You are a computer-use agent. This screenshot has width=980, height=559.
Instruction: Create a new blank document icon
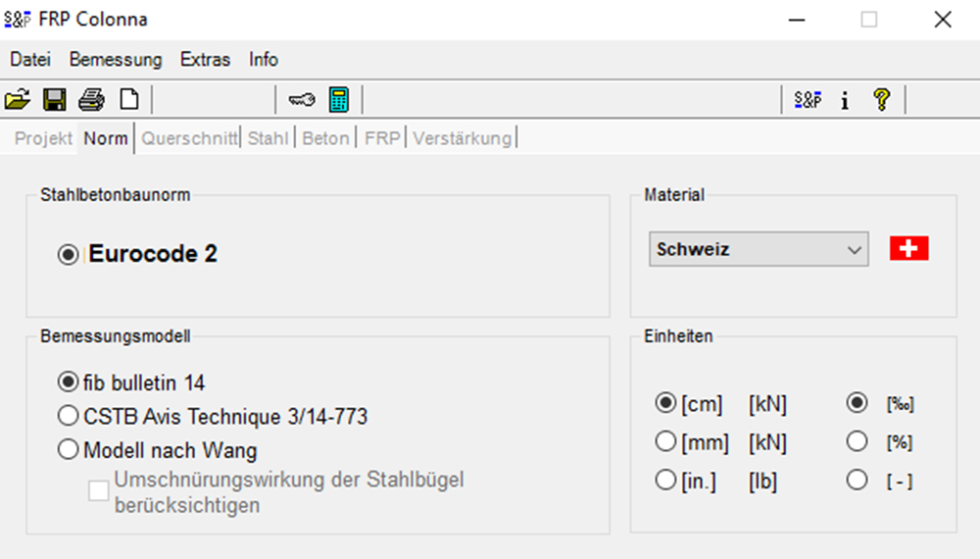click(129, 99)
